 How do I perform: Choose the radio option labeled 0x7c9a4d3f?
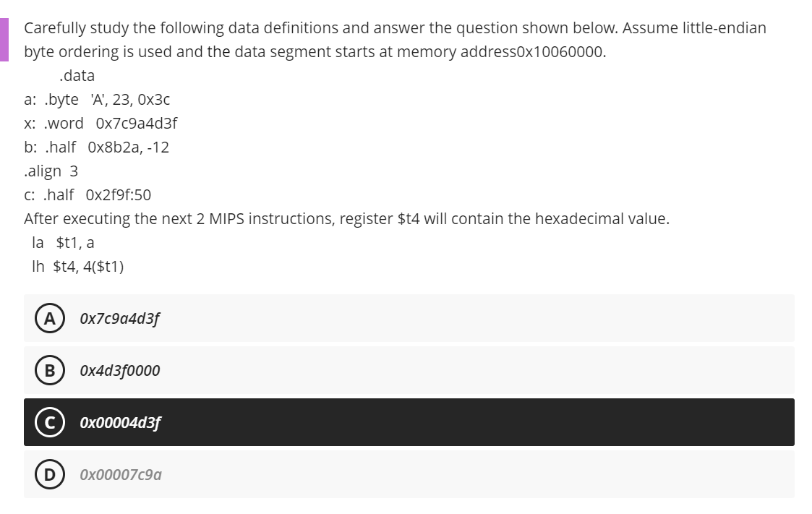[119, 317]
